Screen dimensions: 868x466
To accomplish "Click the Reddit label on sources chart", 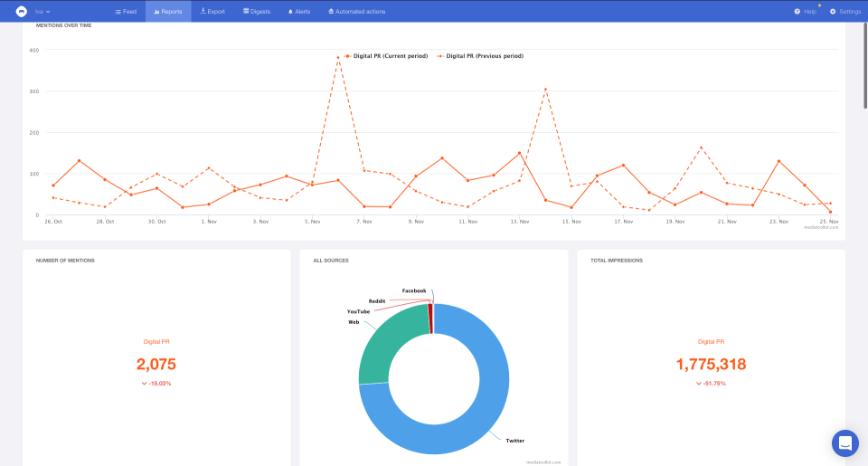I will tap(377, 301).
